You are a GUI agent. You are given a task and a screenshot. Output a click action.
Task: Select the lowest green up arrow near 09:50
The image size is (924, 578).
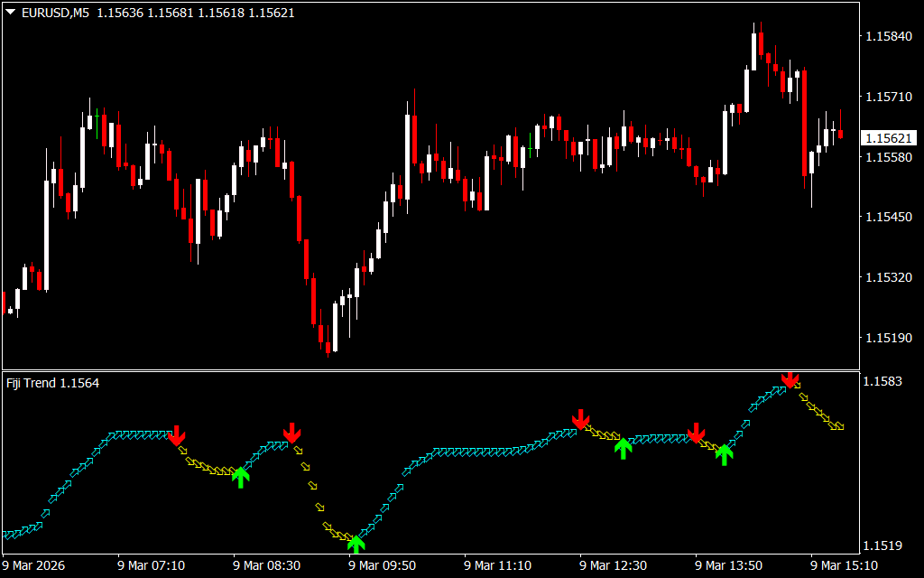coord(356,543)
